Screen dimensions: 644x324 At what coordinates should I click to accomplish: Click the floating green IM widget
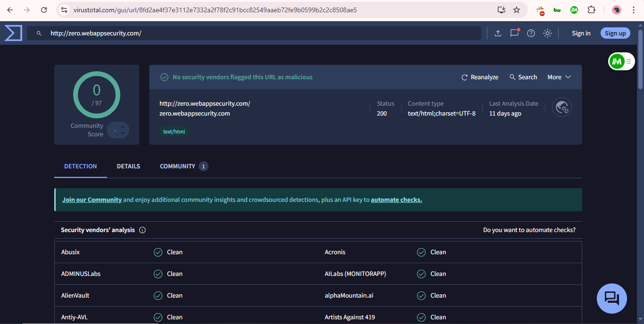point(617,61)
